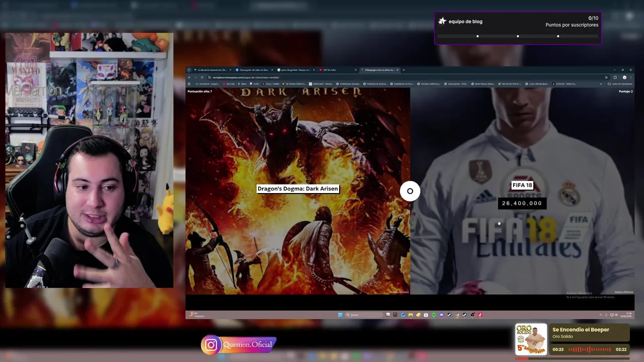The image size is (644, 362).
Task: Click the 'Dragon's Dogma: Dark Arisen' title label
Action: click(x=298, y=189)
